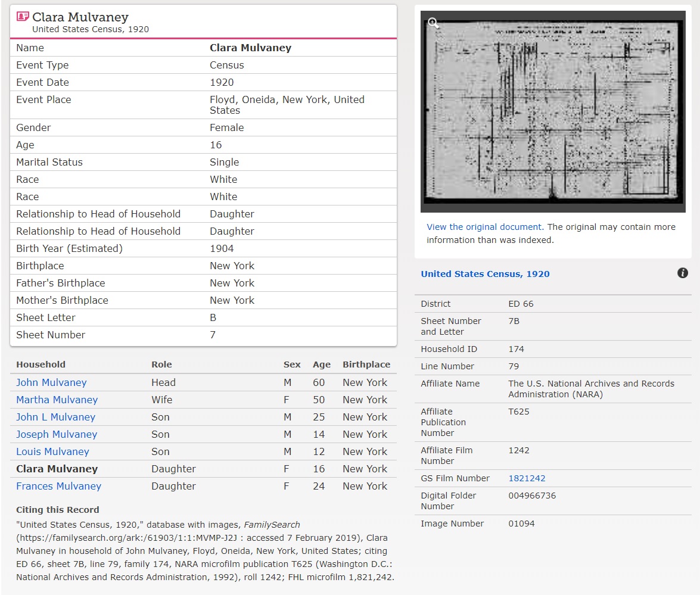This screenshot has width=700, height=595.
Task: Select the Affiliate Publication Number 'T625'
Action: [518, 412]
